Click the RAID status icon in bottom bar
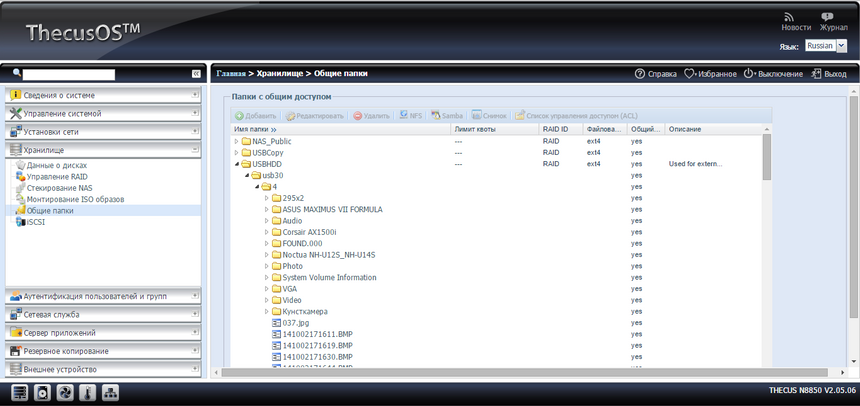 pos(19,392)
